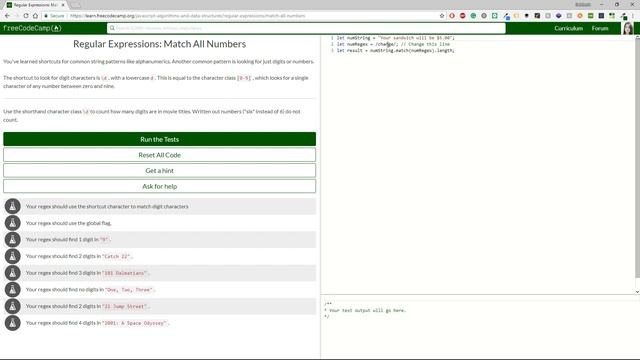Image resolution: width=640 pixels, height=360 pixels.
Task: Click the flask icon for the 21 Jump Street test
Action: [13, 306]
